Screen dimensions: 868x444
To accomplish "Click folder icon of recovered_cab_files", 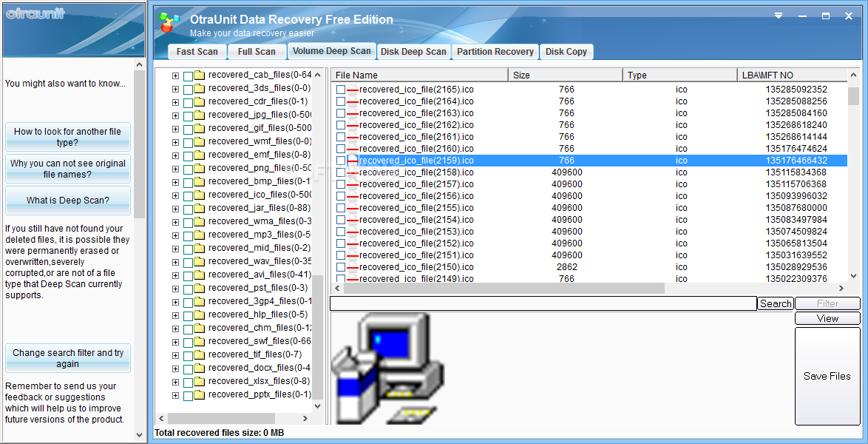I will point(200,75).
